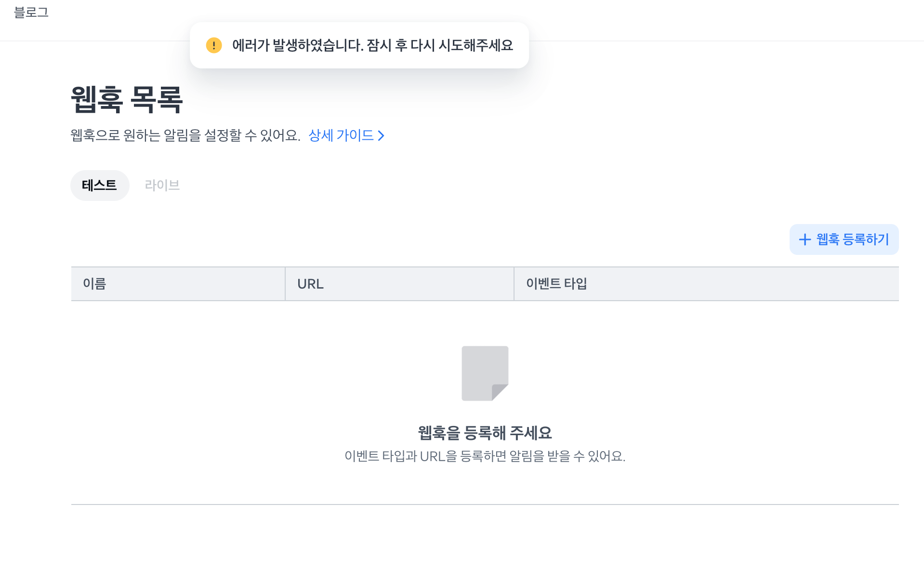Click the 웹훅으로 원하는 알림을 설정할 수 있어요 description
Screen dimensions: 924x584
185,135
